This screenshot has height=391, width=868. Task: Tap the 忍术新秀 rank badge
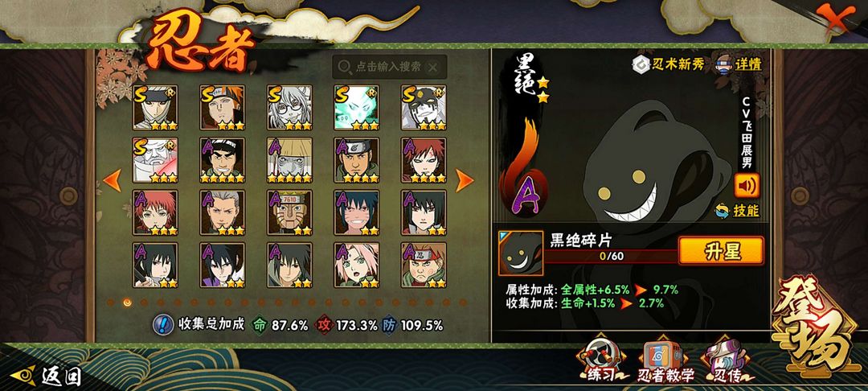tap(668, 64)
